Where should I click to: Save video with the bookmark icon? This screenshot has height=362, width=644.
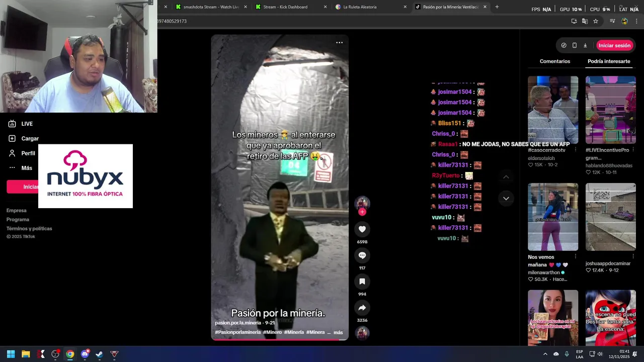(x=362, y=282)
